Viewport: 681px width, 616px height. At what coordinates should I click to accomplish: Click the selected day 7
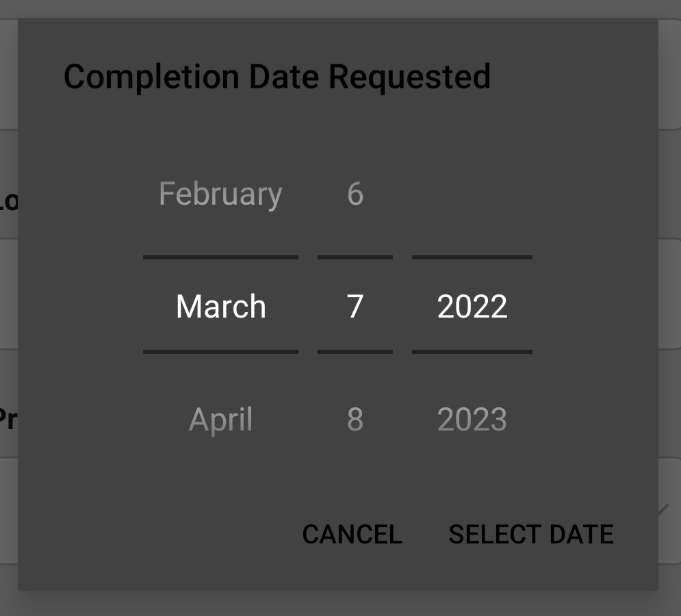pyautogui.click(x=355, y=306)
